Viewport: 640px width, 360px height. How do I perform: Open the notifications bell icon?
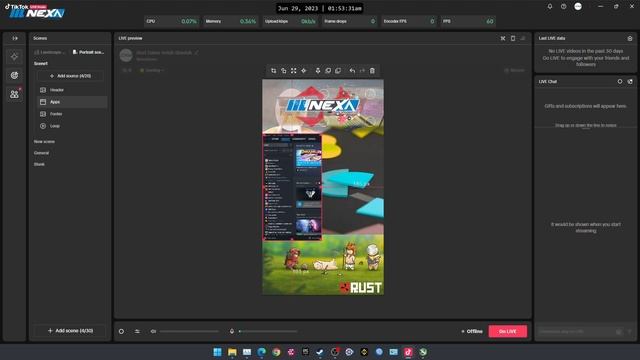550,7
